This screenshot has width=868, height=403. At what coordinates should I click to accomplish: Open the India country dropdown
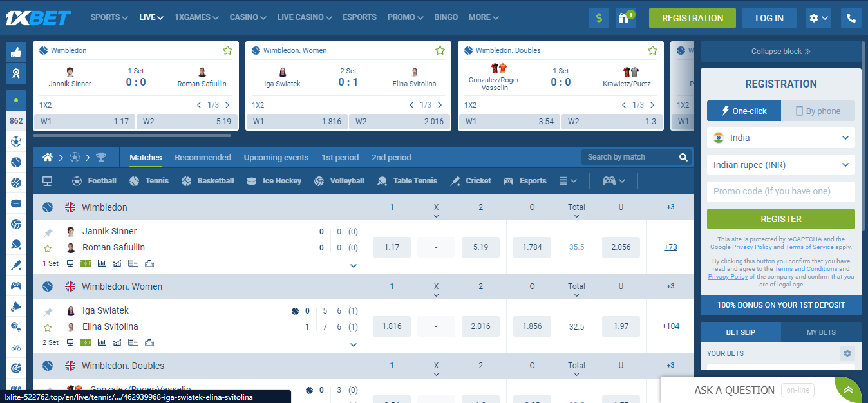(781, 138)
